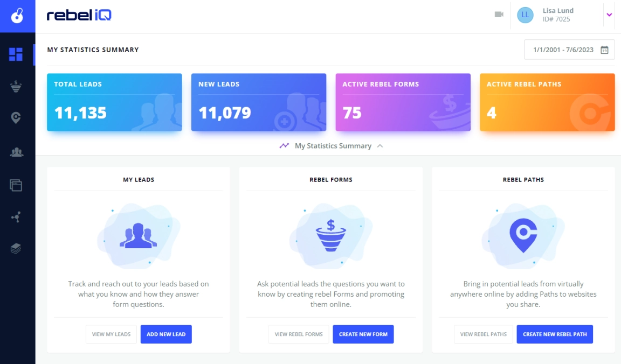The image size is (621, 364).
Task: Select the Total Leads statistics card
Action: click(x=114, y=102)
